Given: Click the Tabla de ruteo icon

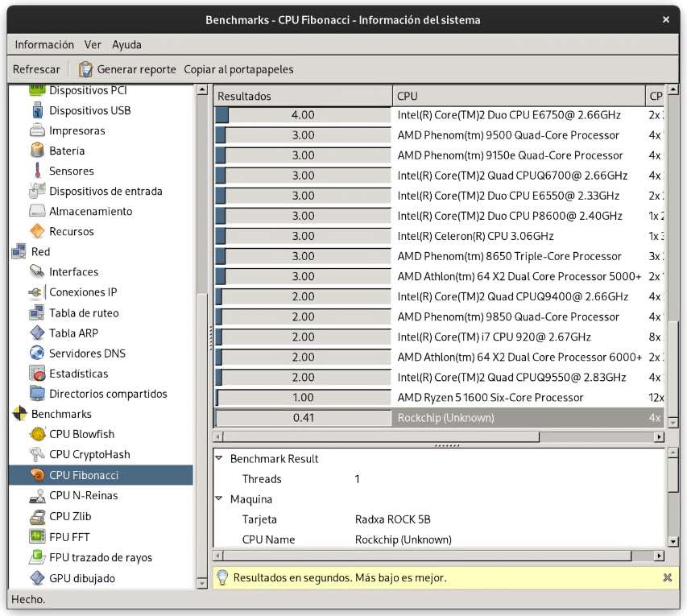Looking at the screenshot, I should coord(38,312).
